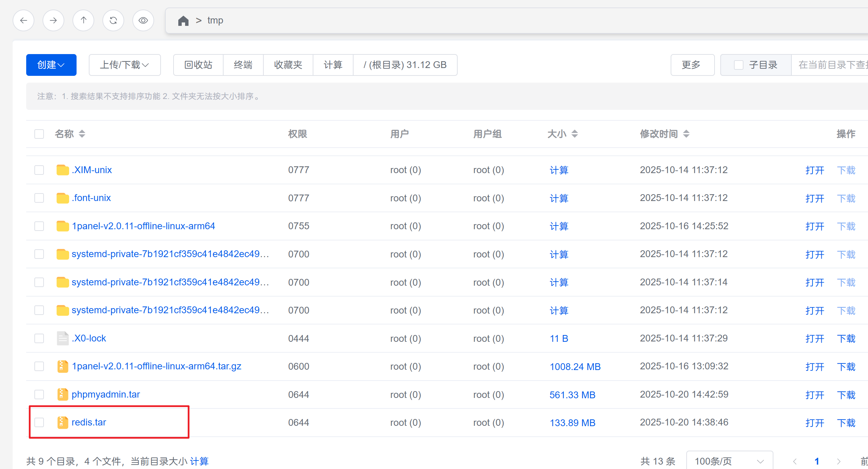
Task: Click the forward arrow navigation icon
Action: pos(53,20)
